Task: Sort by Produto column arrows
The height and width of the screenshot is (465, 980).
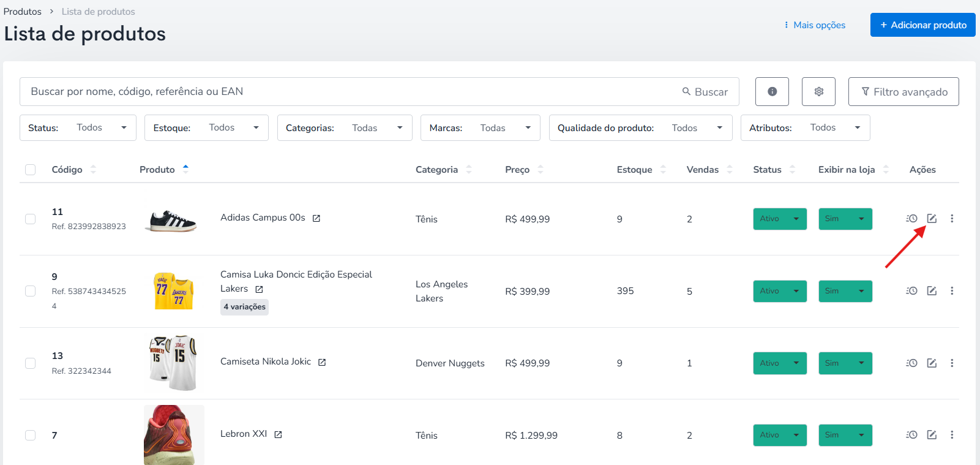Action: [185, 170]
